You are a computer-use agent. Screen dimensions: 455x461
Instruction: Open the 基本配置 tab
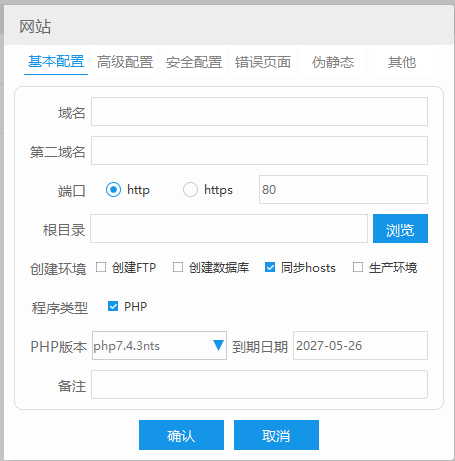(56, 62)
